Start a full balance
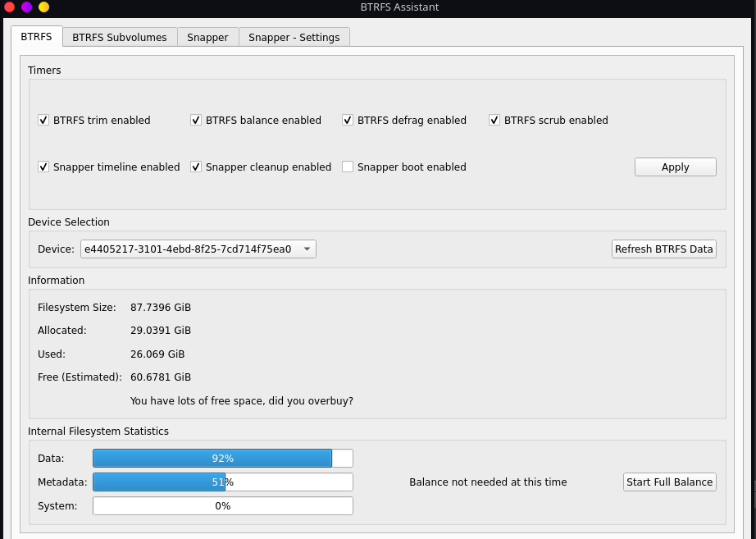Screen dimensions: 756x539 click(669, 482)
